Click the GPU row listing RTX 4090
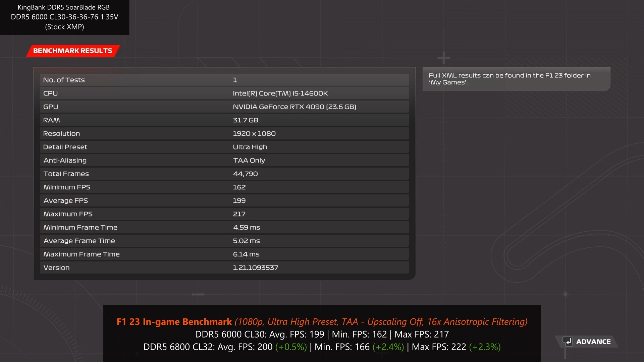This screenshot has width=644, height=362. click(224, 107)
